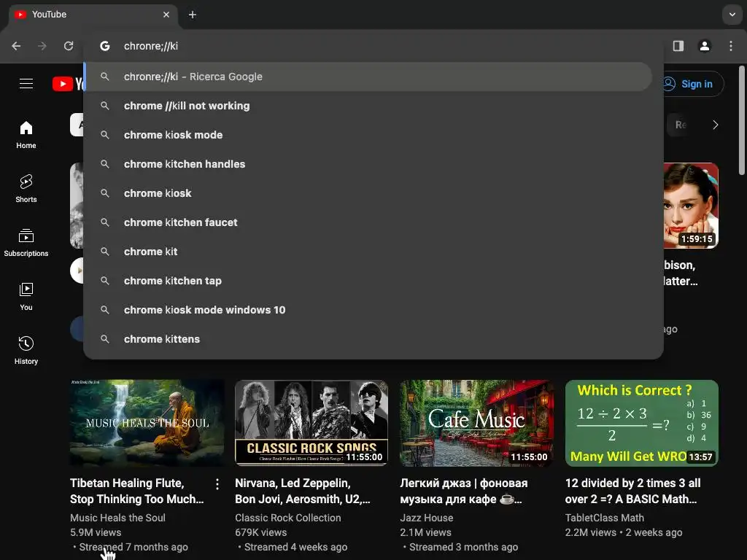Visit the Jazz House channel
747x560 pixels.
pos(426,518)
